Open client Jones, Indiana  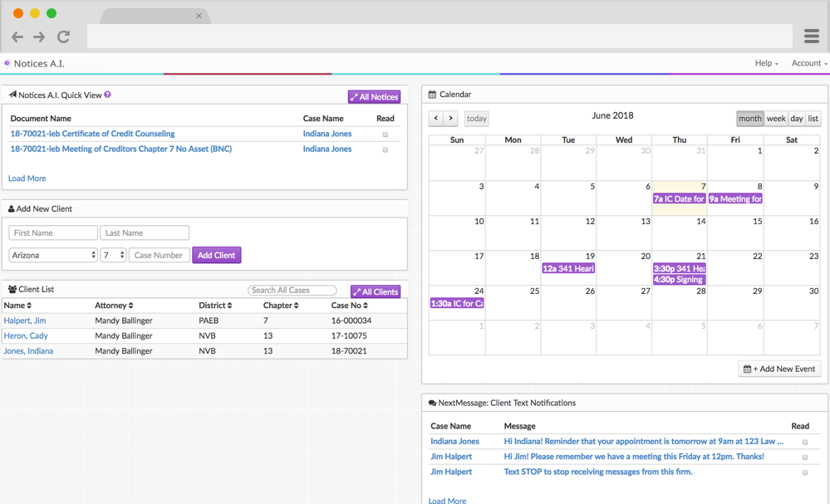28,351
